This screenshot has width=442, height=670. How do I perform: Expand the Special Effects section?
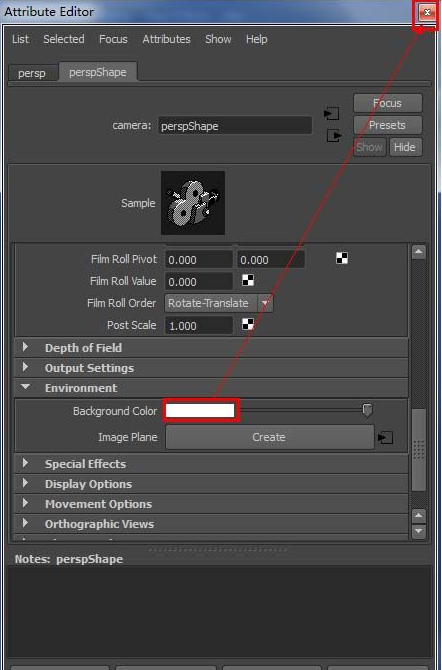211,464
